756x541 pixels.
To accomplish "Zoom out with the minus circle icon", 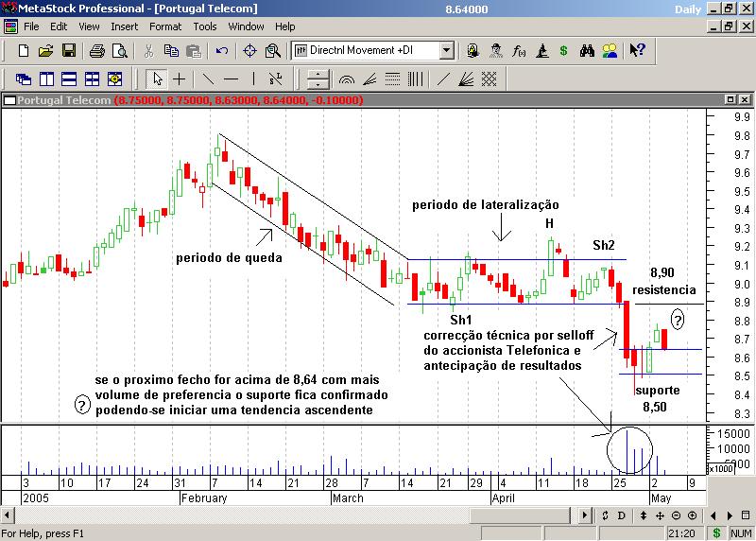I will point(676,515).
